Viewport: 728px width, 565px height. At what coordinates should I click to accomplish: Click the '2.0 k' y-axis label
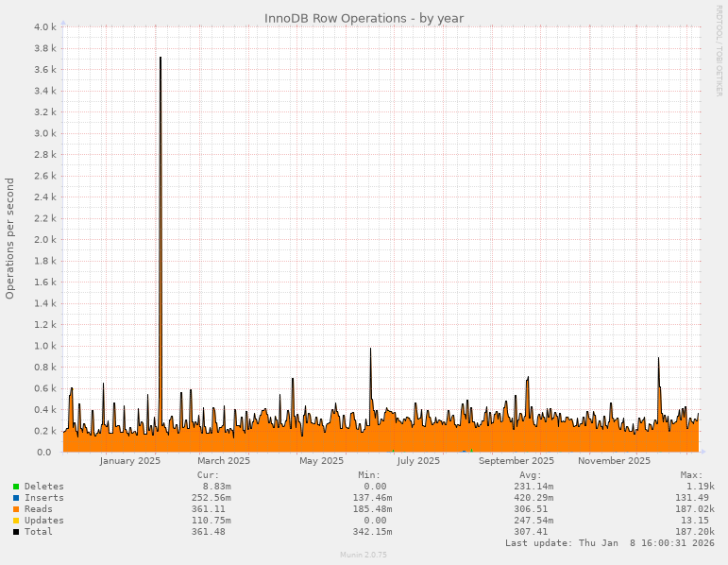pos(45,240)
